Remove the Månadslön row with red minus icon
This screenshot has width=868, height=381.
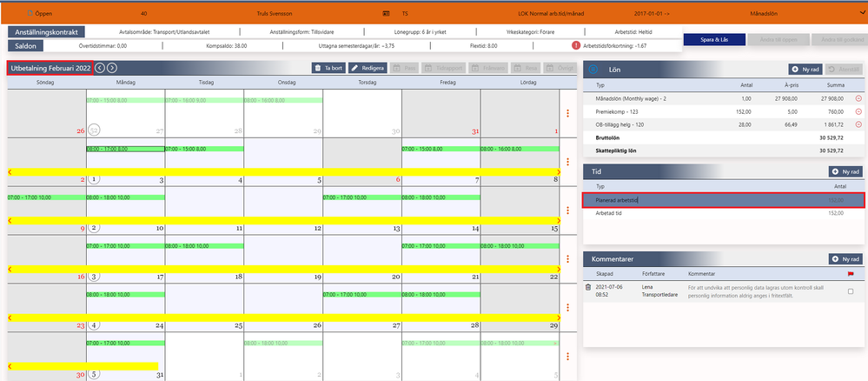(858, 98)
